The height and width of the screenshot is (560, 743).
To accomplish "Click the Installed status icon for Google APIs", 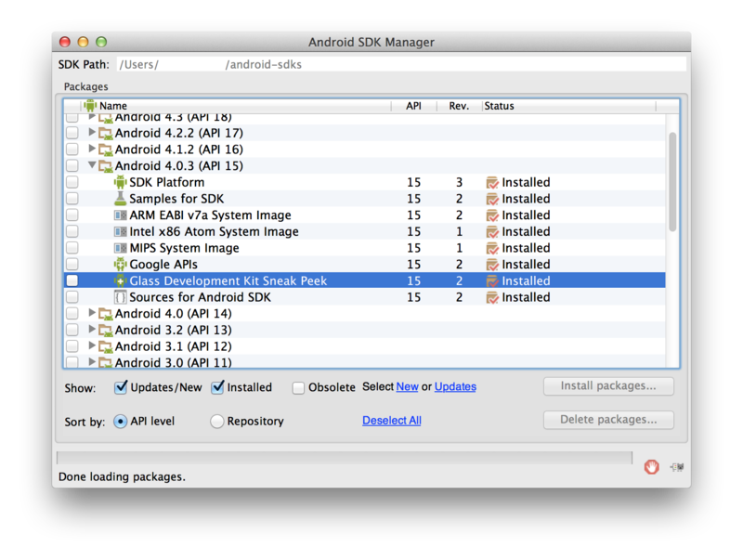I will pos(492,265).
